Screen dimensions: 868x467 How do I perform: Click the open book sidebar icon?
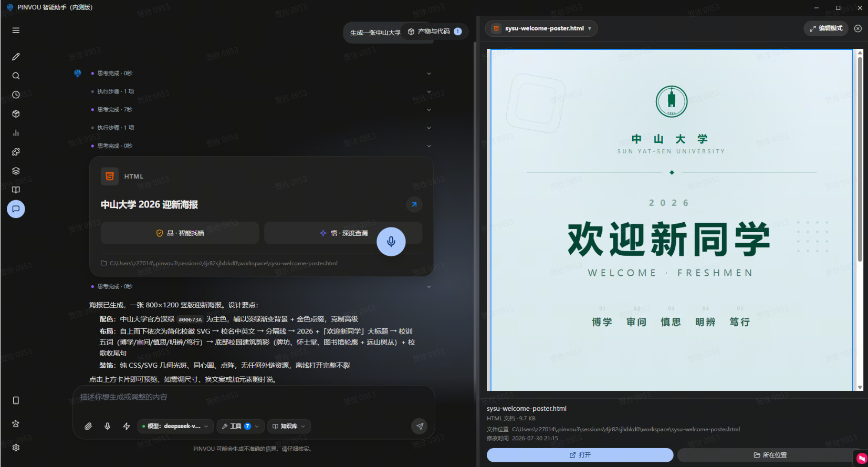pos(16,190)
